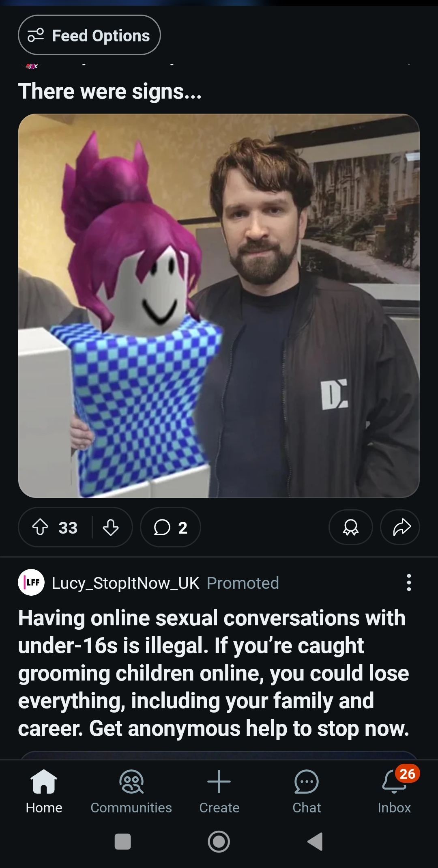Open the 'There were signs...' post title
The image size is (438, 868).
(109, 91)
